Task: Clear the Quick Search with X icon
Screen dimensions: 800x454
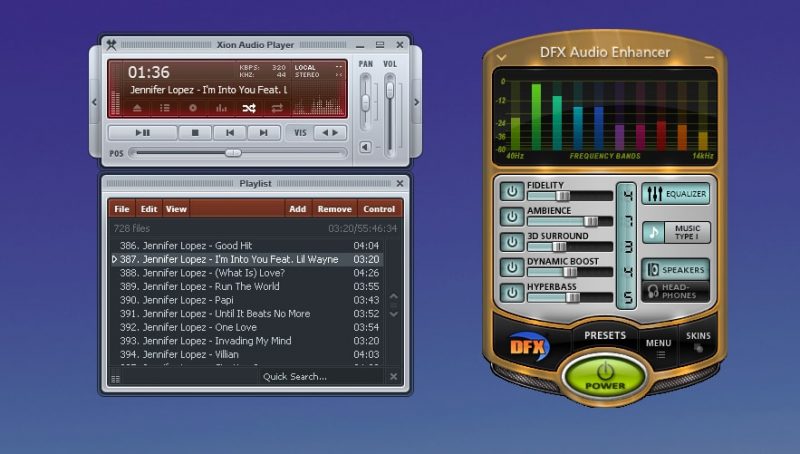Action: pos(393,376)
